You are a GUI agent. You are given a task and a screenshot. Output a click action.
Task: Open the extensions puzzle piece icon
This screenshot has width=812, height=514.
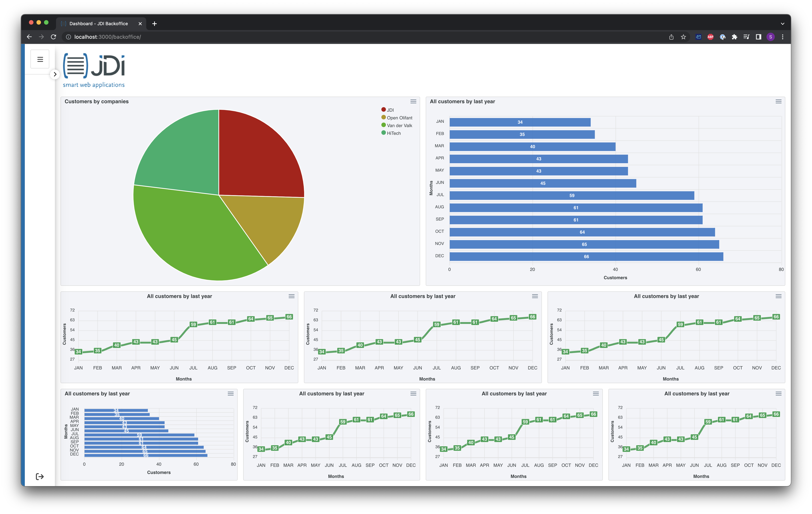pyautogui.click(x=734, y=37)
